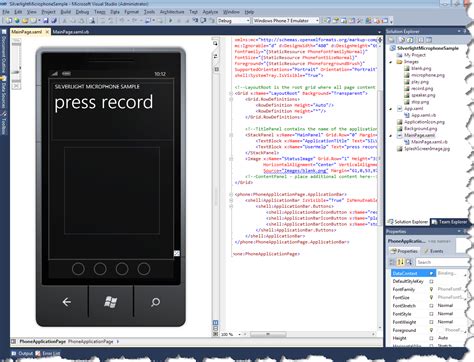This screenshot has width=474, height=362.
Task: Click the Toolbox icon in left sidebar
Action: pos(4,114)
